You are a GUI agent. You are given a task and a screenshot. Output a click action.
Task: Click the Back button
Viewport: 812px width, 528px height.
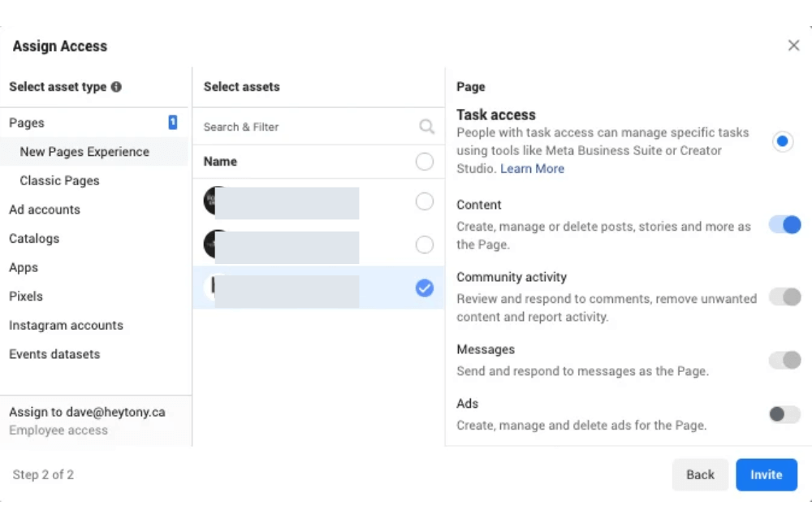[x=700, y=474]
